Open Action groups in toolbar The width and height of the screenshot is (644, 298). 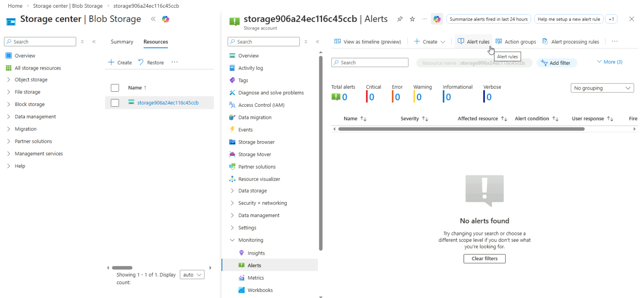(x=516, y=42)
